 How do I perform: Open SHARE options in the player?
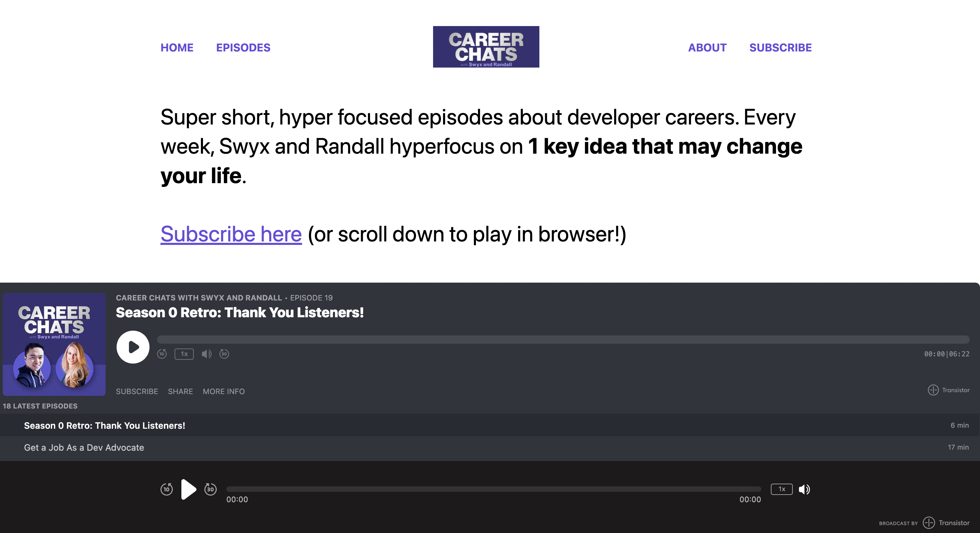click(180, 391)
